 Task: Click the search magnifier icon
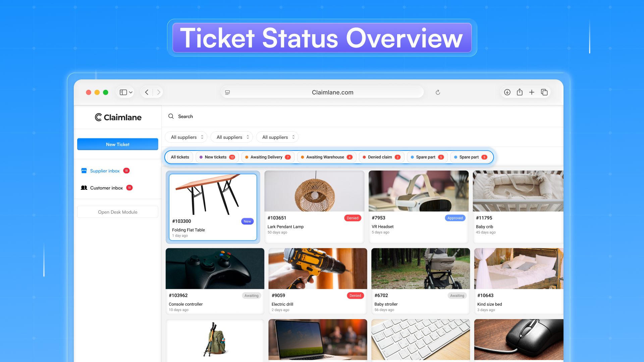[x=171, y=116]
